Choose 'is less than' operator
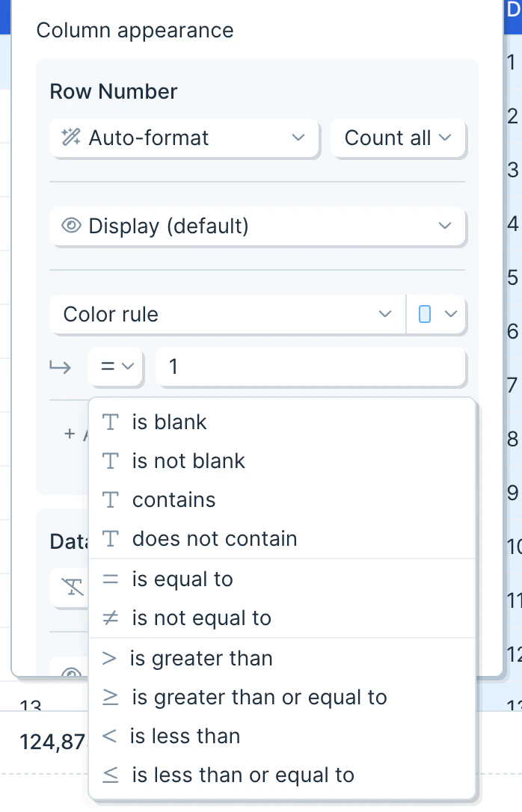This screenshot has width=522, height=812. tap(185, 736)
